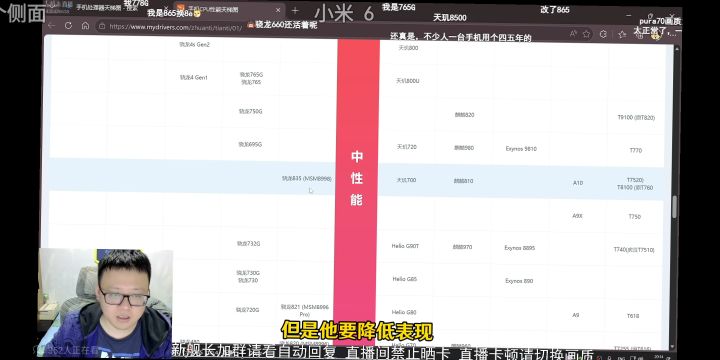Click the Exynos 8895 cell

[519, 248]
